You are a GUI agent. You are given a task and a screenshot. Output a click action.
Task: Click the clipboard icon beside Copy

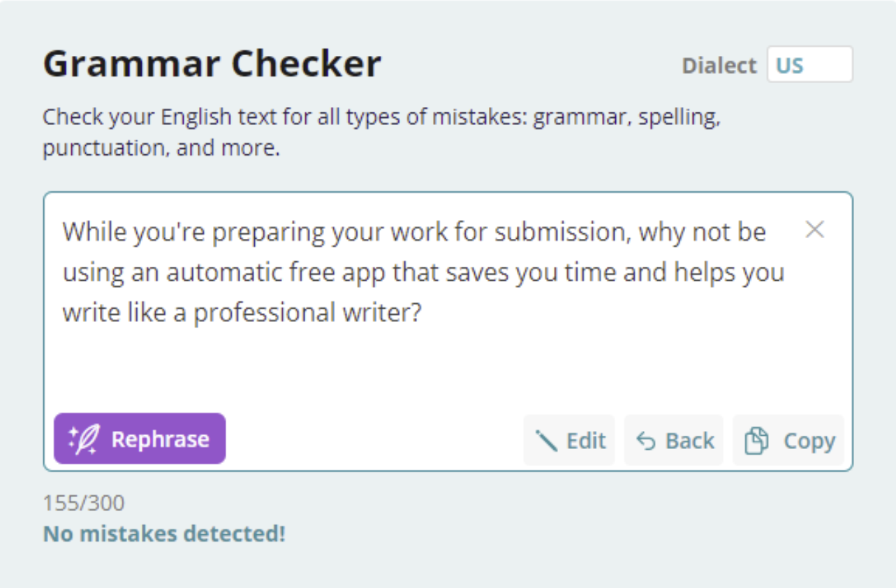coord(756,441)
